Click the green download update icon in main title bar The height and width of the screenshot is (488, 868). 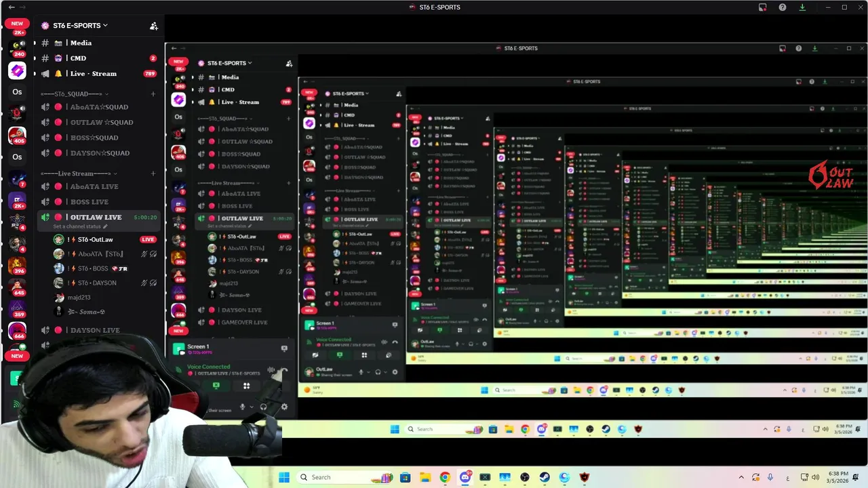[802, 7]
